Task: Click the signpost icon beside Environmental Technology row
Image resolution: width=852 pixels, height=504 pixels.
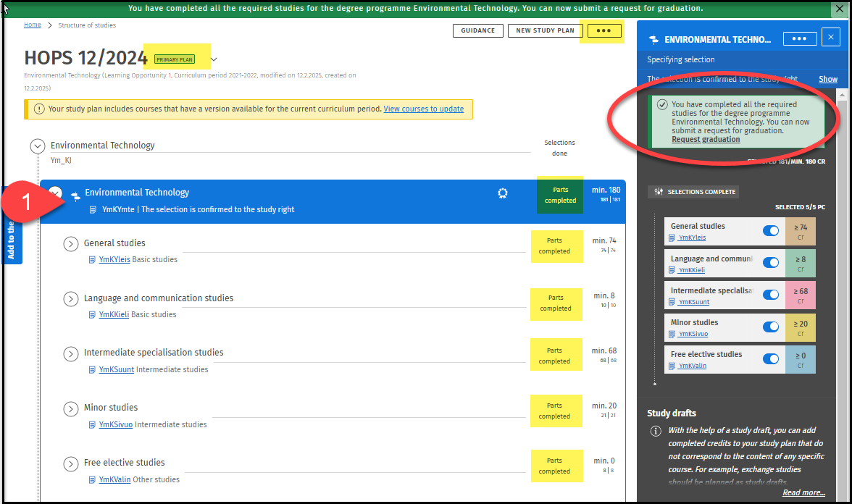Action: [x=75, y=196]
